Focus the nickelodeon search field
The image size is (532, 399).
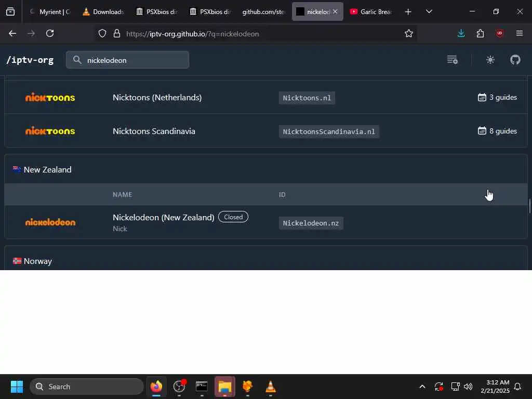click(128, 60)
